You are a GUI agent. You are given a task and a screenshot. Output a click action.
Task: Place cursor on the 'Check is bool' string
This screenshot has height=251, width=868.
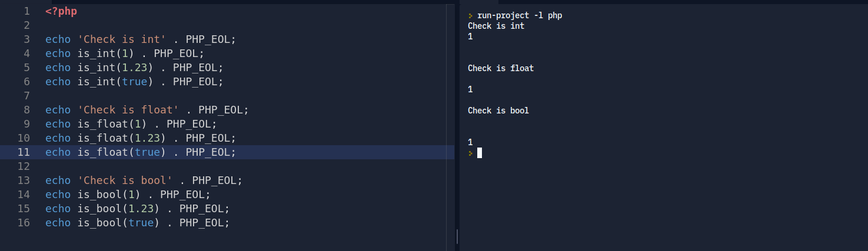click(x=125, y=180)
